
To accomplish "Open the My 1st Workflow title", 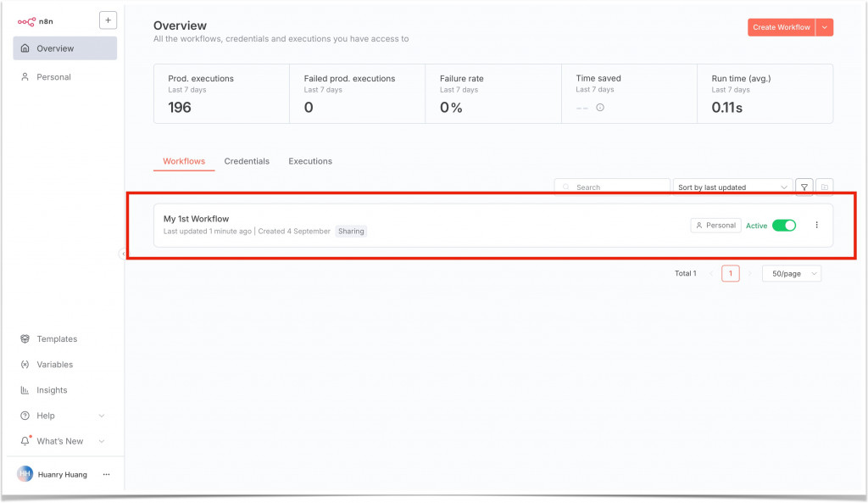I will click(x=196, y=219).
